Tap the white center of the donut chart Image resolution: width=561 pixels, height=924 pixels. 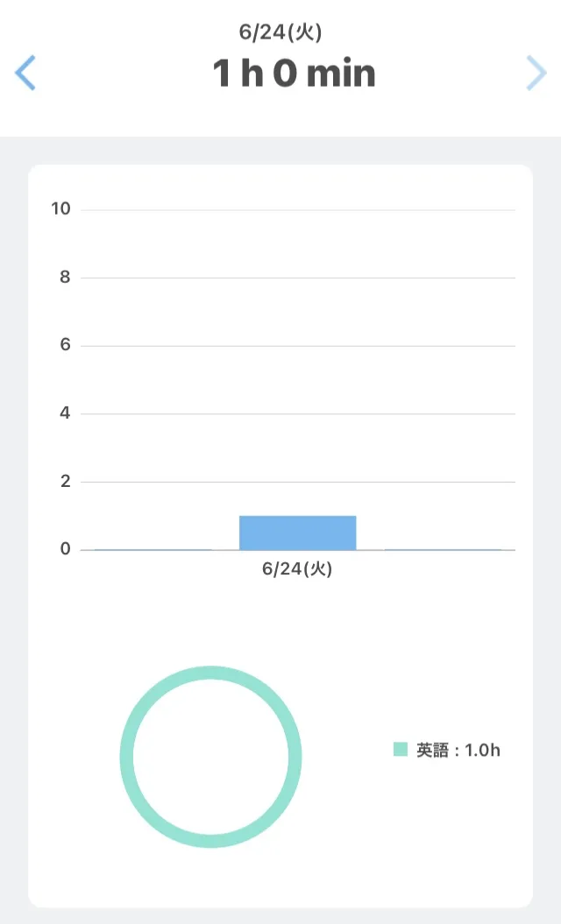(210, 757)
